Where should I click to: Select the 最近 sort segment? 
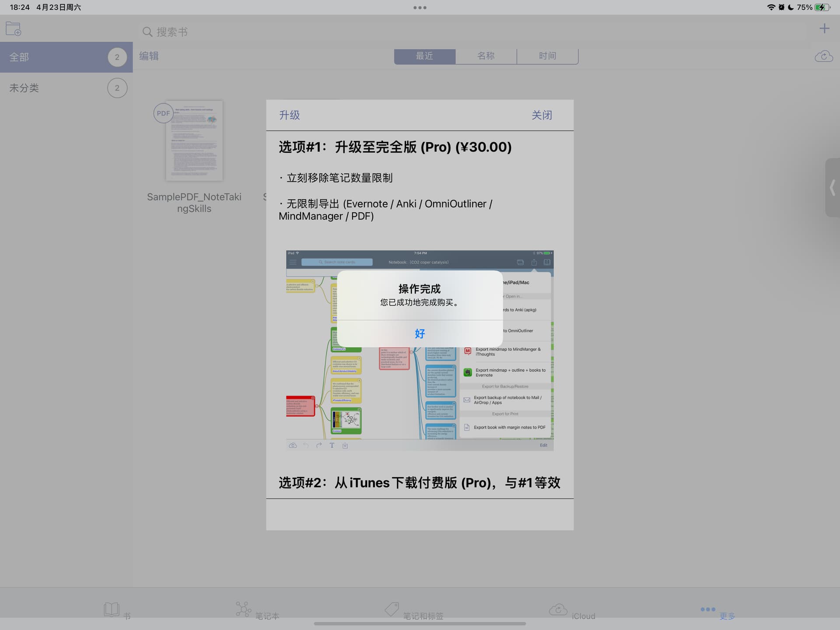point(424,56)
